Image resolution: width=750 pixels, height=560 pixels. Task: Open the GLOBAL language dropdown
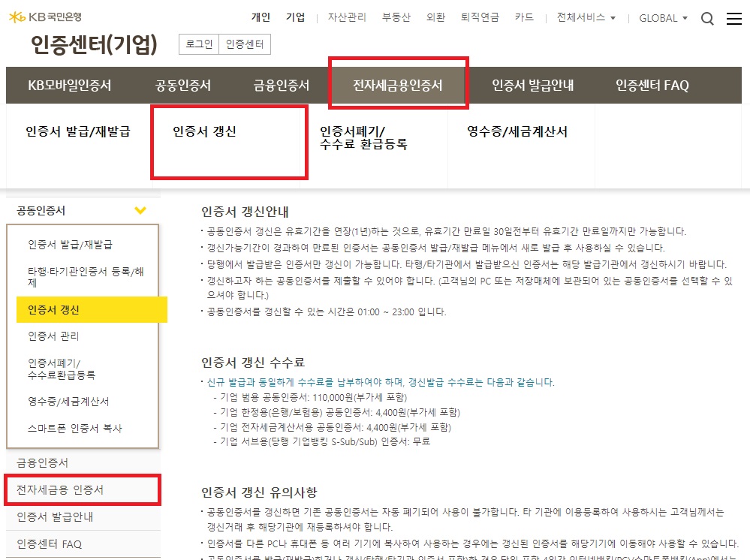[x=663, y=18]
